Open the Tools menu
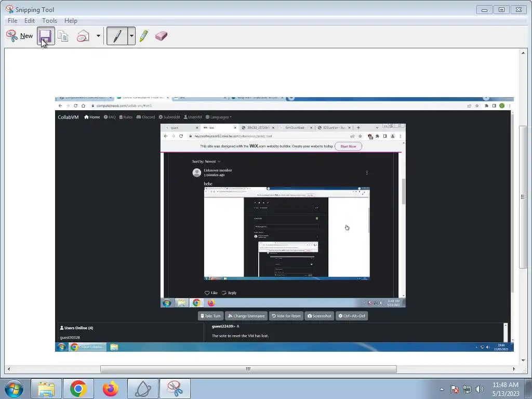 (49, 21)
